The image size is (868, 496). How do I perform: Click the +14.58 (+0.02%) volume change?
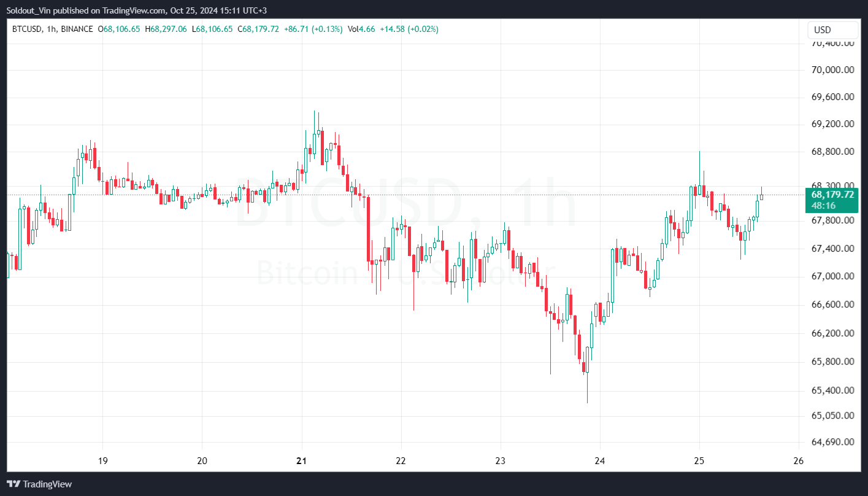point(410,29)
